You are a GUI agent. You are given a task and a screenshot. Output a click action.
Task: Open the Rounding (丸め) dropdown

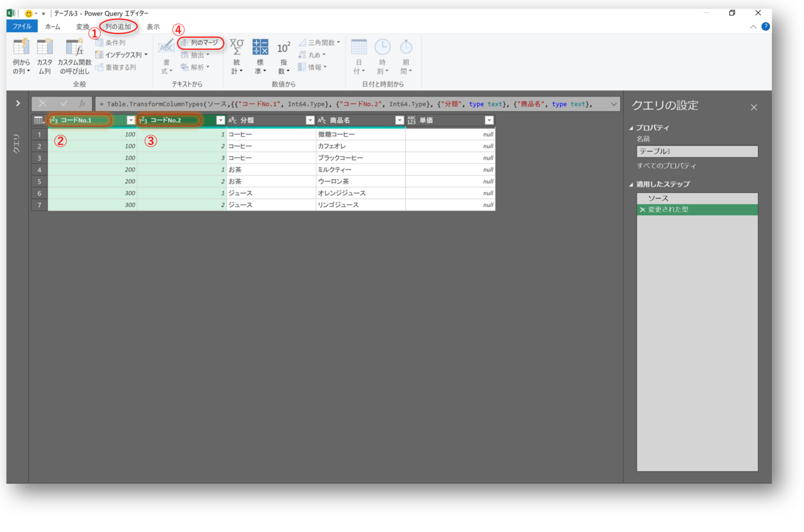pyautogui.click(x=312, y=55)
